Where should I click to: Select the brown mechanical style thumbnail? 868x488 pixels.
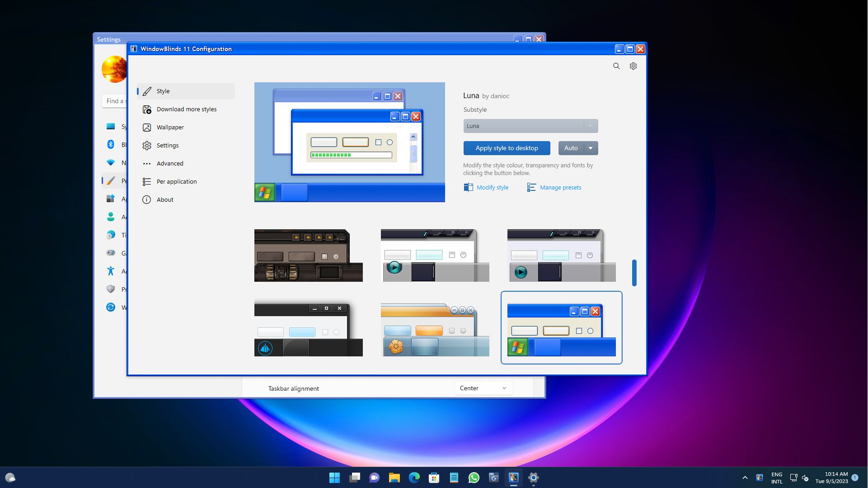coord(309,256)
